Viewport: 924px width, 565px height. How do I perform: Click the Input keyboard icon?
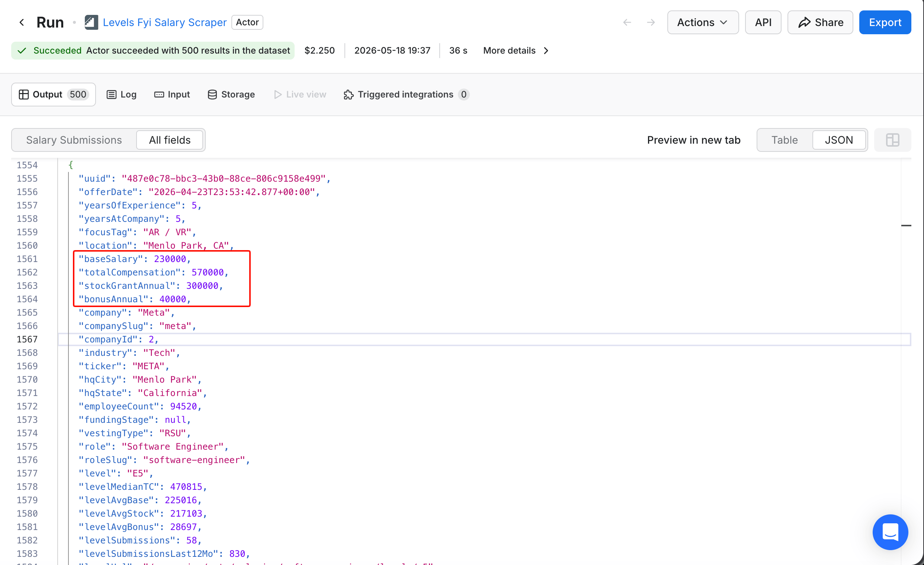point(159,95)
